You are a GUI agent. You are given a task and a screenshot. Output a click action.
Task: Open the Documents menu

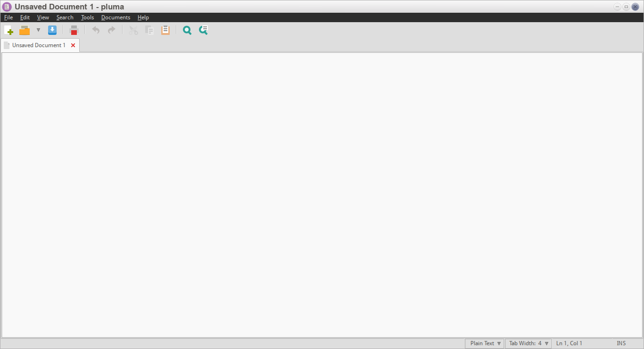[116, 17]
